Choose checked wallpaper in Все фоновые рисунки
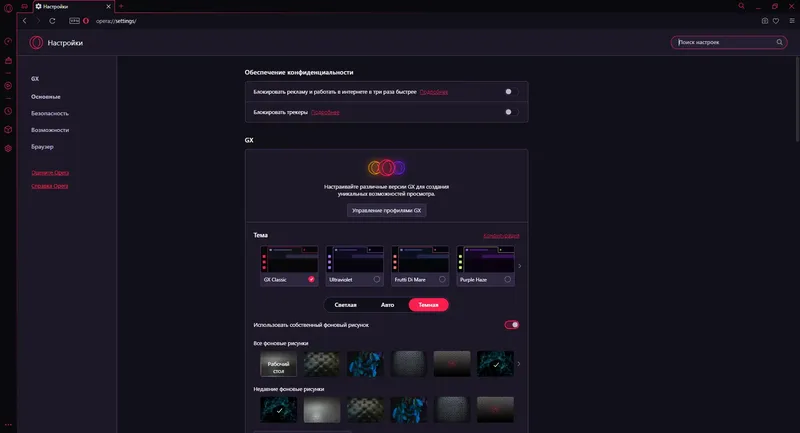Screen dimensions: 800x433 tap(495, 364)
